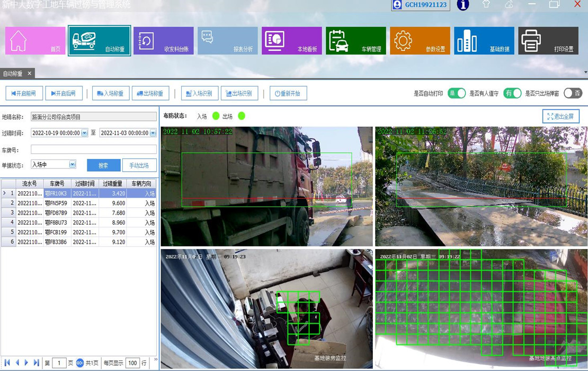Toggle the 是否只出场弹窗 popup switch

tap(573, 93)
